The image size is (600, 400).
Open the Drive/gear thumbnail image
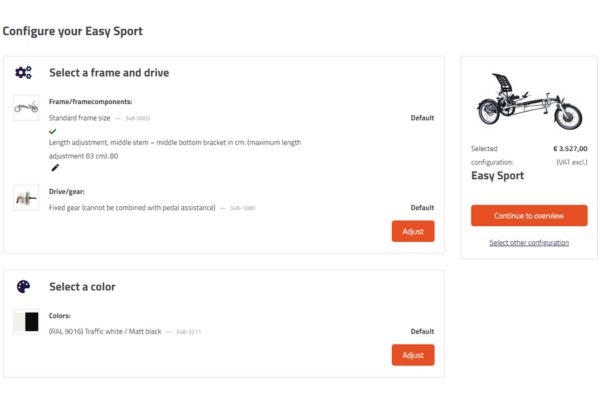pos(26,197)
